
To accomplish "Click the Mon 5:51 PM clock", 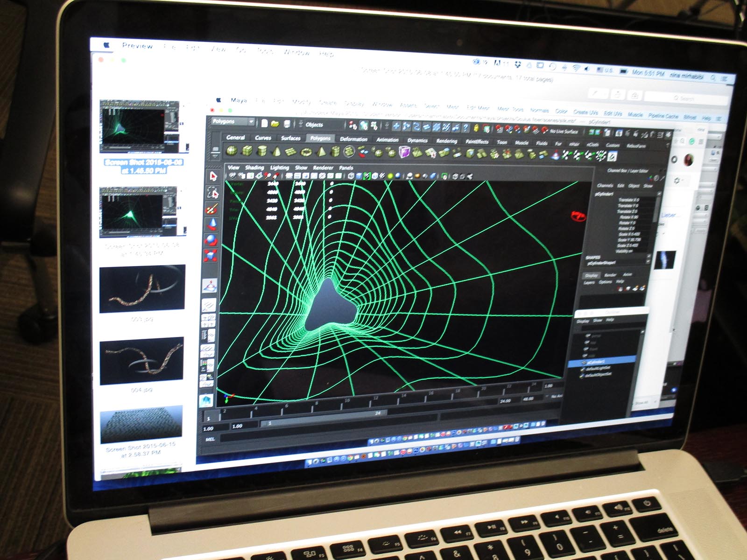I will pyautogui.click(x=648, y=73).
